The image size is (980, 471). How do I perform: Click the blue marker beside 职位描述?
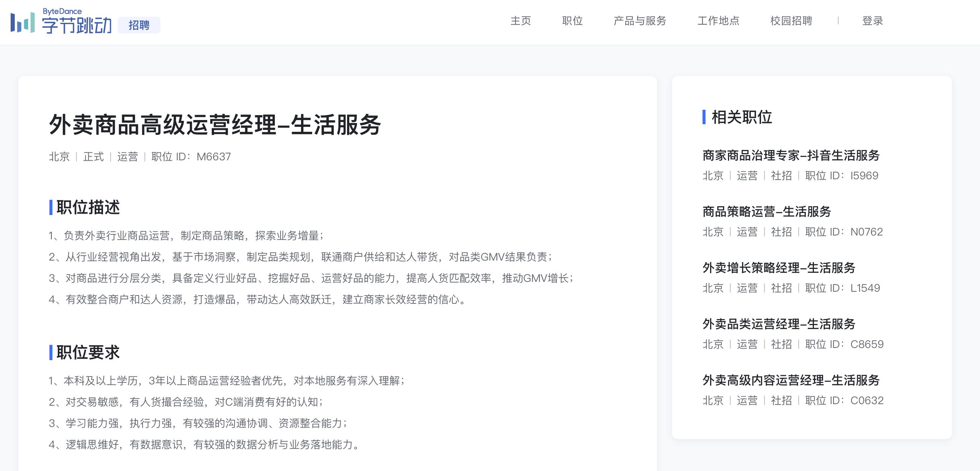pyautogui.click(x=51, y=207)
